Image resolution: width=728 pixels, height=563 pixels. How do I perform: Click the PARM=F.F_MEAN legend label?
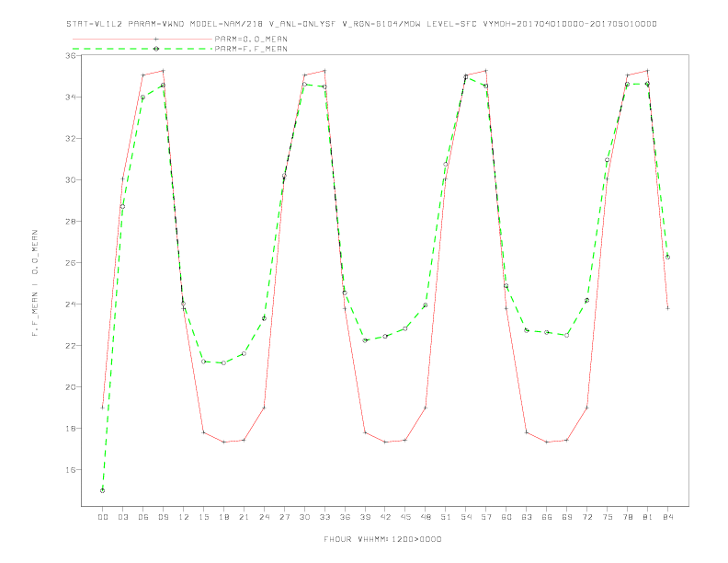coord(251,49)
